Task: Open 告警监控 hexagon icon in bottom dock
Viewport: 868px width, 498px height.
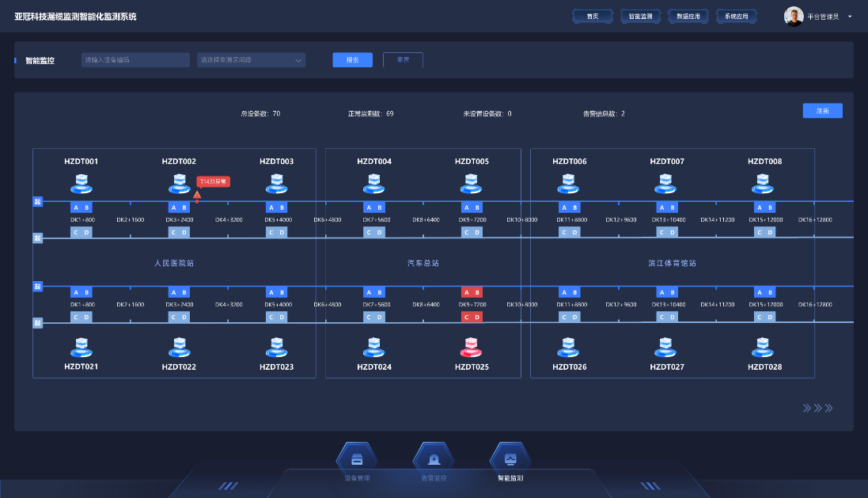Action: click(434, 458)
